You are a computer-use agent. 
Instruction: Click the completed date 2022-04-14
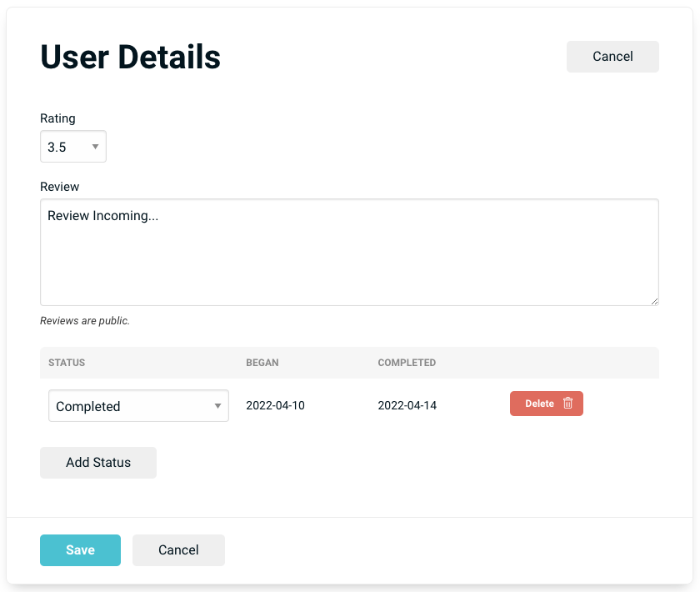pos(407,406)
